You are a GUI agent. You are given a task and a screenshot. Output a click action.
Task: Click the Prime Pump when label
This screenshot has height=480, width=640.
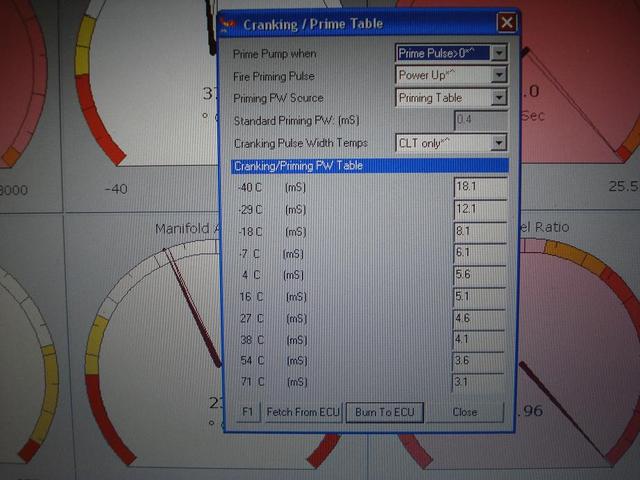[274, 53]
